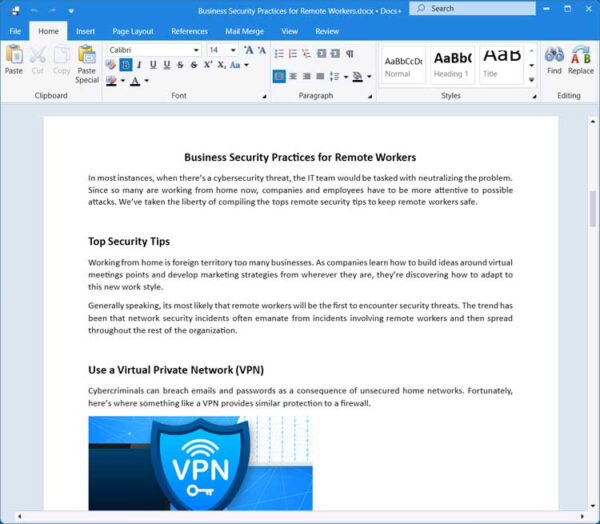600x524 pixels.
Task: Click Decrease Indent icon
Action: coord(321,54)
